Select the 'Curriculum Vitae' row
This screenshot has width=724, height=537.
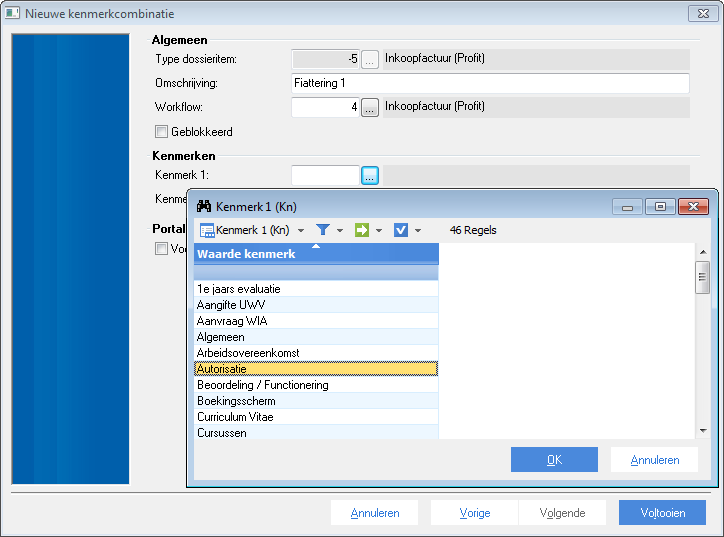click(x=316, y=417)
